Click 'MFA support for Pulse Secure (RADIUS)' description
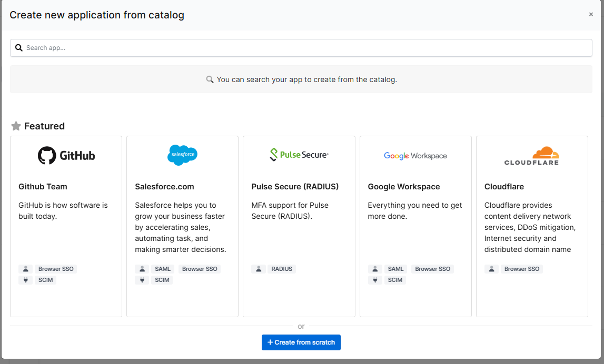 coord(290,211)
